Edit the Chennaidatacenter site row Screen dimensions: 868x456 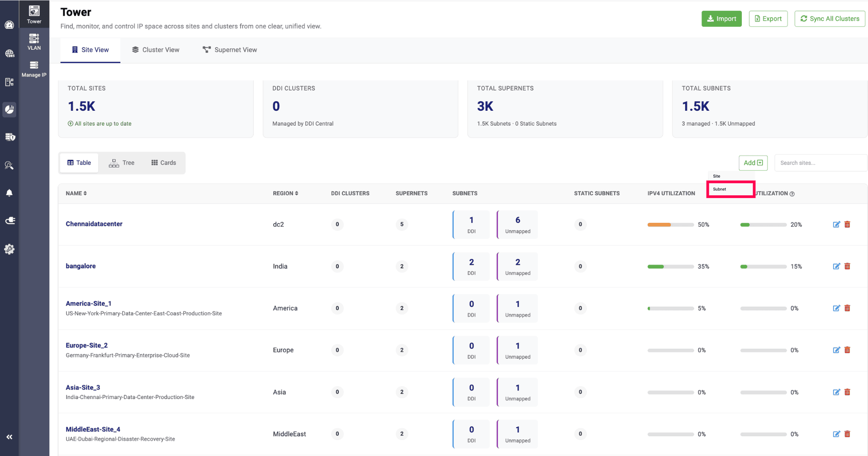pos(836,225)
